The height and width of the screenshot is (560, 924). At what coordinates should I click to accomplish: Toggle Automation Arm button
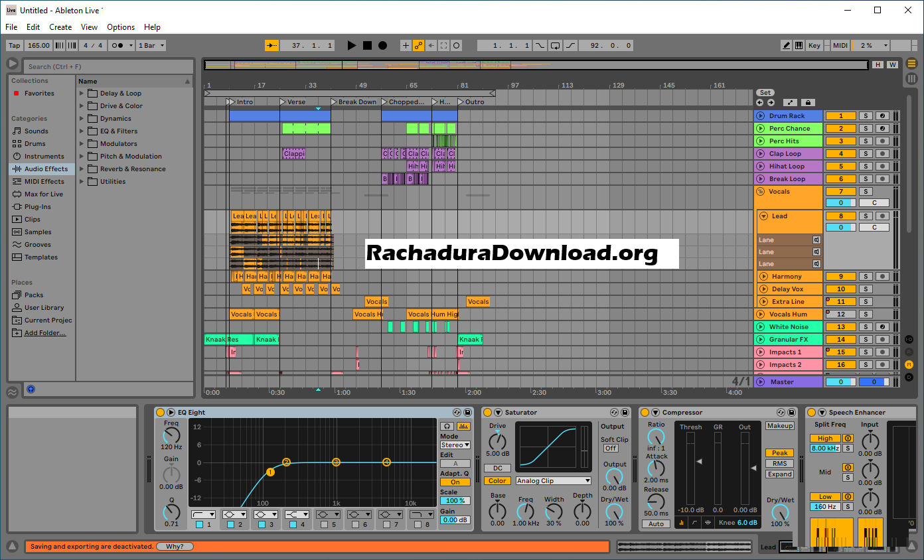point(418,45)
